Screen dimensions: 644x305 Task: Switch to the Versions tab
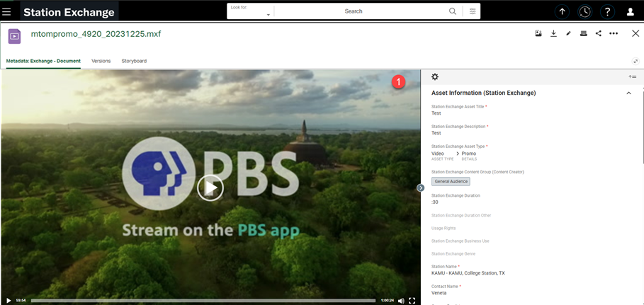[x=101, y=61]
